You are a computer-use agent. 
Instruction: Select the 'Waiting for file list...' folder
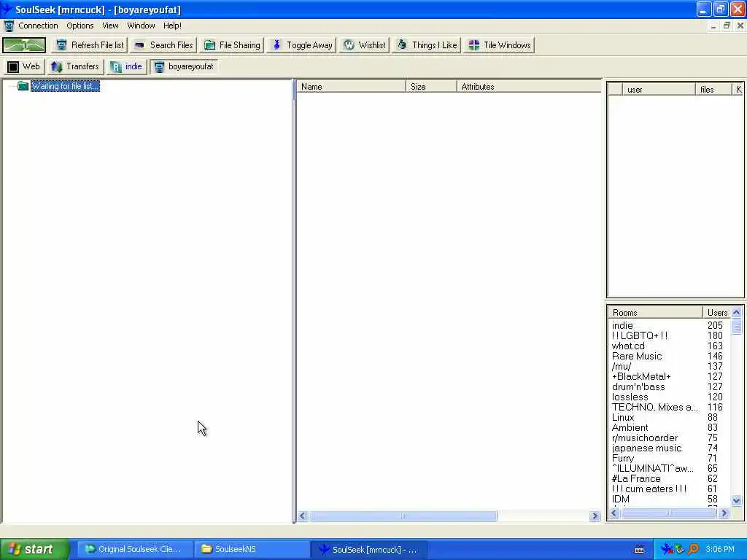(x=65, y=86)
